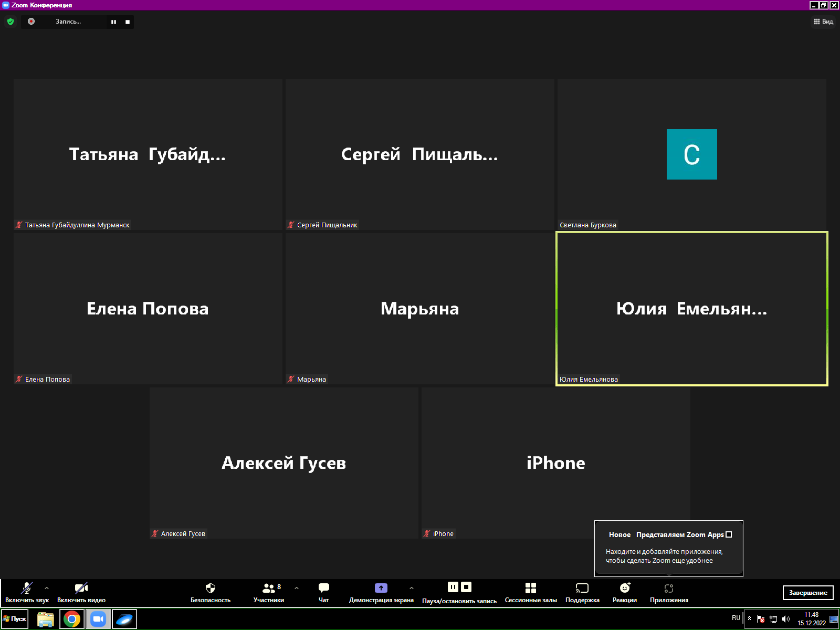Open the Вид view menu
This screenshot has width=840, height=630.
(823, 22)
